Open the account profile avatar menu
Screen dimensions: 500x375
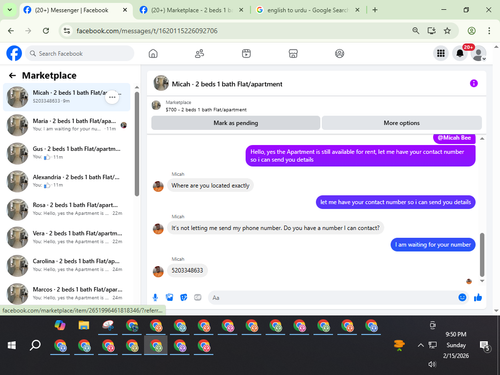pos(479,54)
